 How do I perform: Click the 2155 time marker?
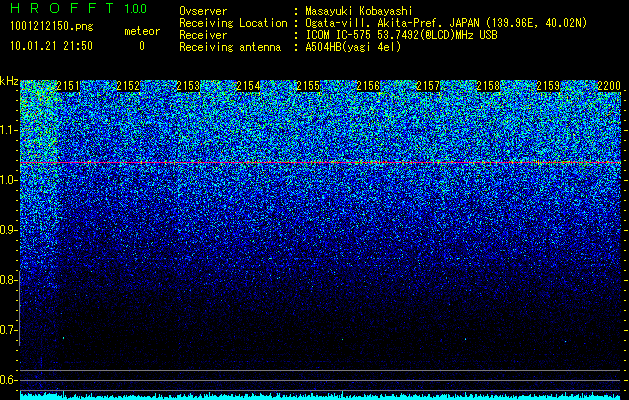coord(308,86)
